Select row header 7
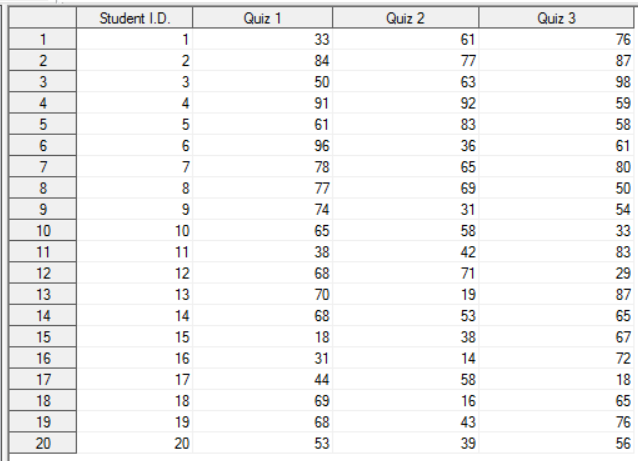 coord(43,167)
